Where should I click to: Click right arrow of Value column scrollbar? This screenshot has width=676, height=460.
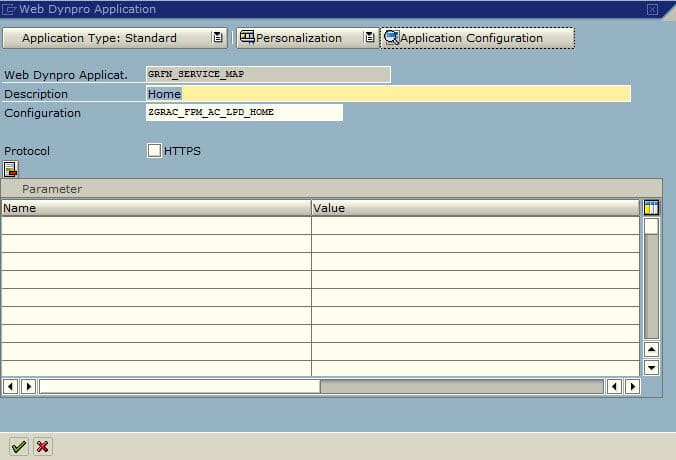pyautogui.click(x=632, y=386)
